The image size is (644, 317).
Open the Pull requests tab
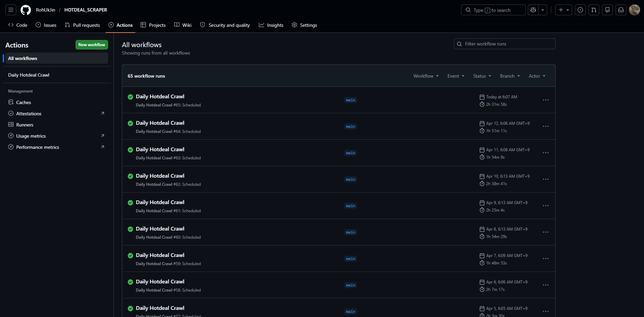82,25
